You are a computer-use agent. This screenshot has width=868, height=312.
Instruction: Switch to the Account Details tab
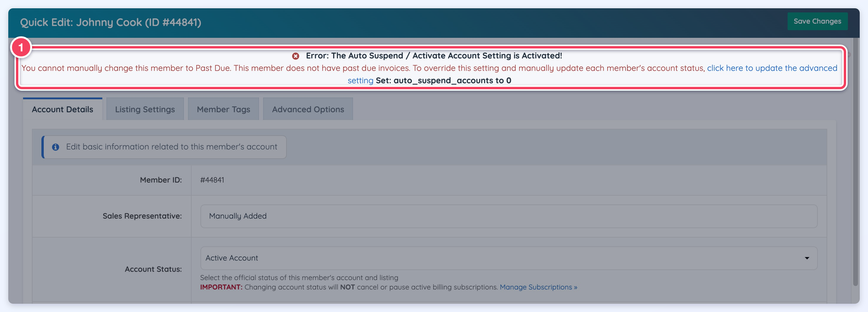pos(63,109)
